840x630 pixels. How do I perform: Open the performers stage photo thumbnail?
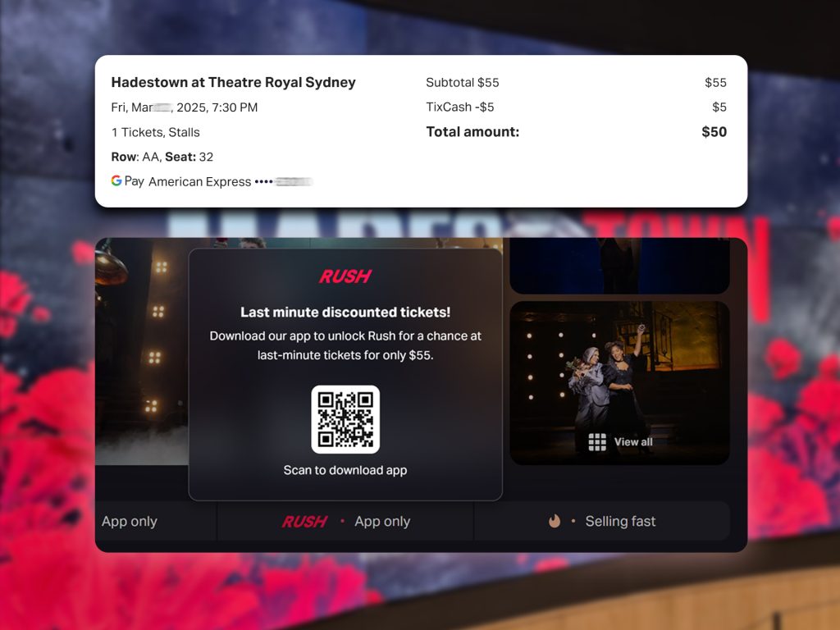point(620,383)
